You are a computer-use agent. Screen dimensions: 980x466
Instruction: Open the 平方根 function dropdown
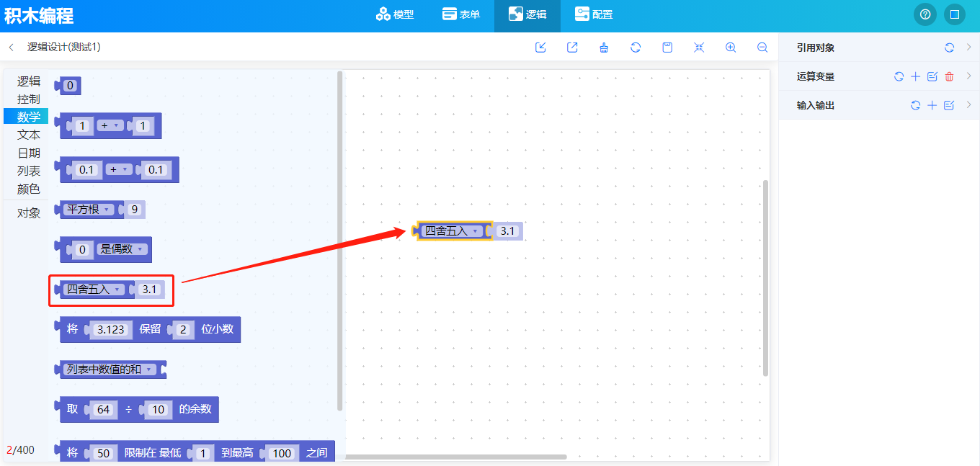[x=89, y=210]
